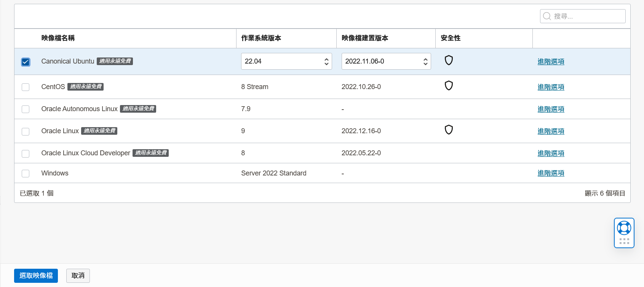This screenshot has width=644, height=287.
Task: Click the Oracle Linux Cloud Developer name
Action: pos(86,153)
